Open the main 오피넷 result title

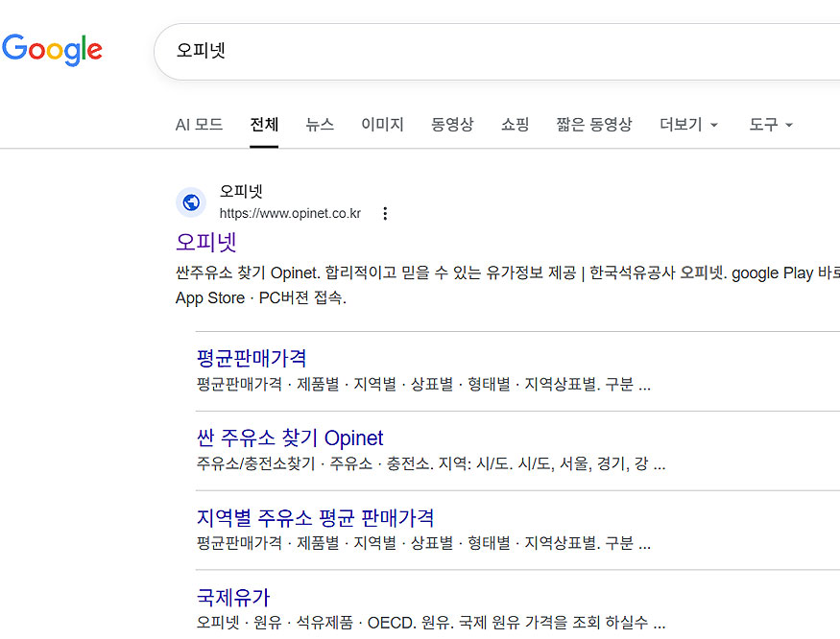click(x=206, y=242)
